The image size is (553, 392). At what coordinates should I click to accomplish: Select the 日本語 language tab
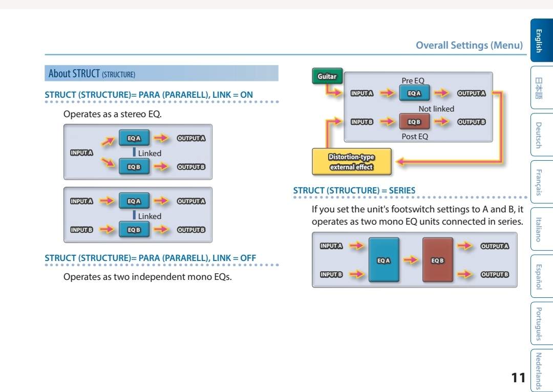click(x=542, y=88)
